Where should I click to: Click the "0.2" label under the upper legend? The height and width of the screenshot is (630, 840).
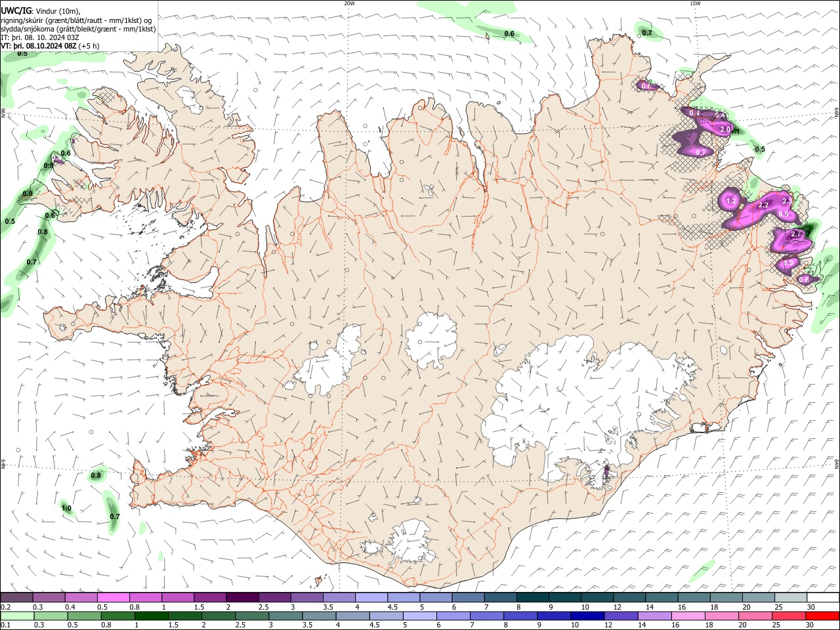(5, 607)
